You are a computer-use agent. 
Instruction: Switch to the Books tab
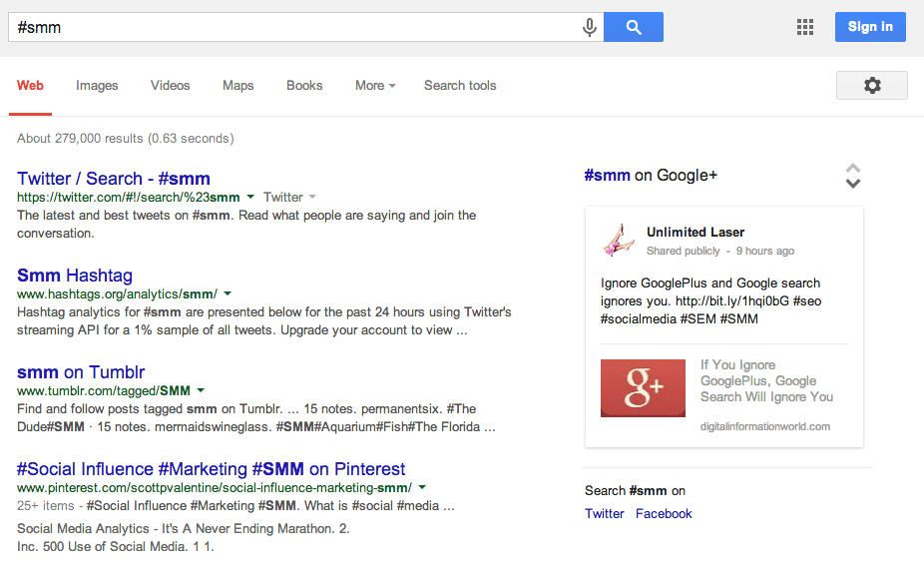tap(304, 86)
